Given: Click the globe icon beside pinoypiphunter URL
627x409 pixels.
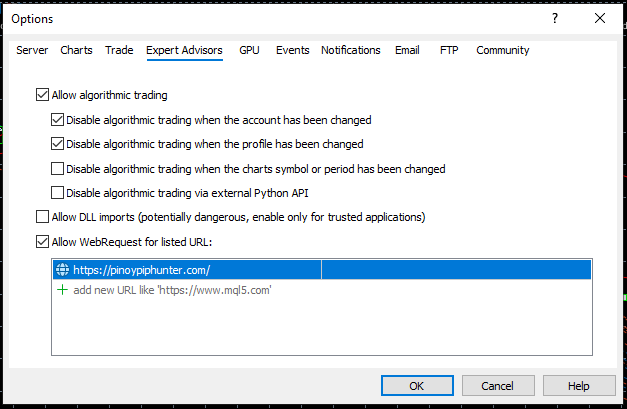Looking at the screenshot, I should pos(62,270).
